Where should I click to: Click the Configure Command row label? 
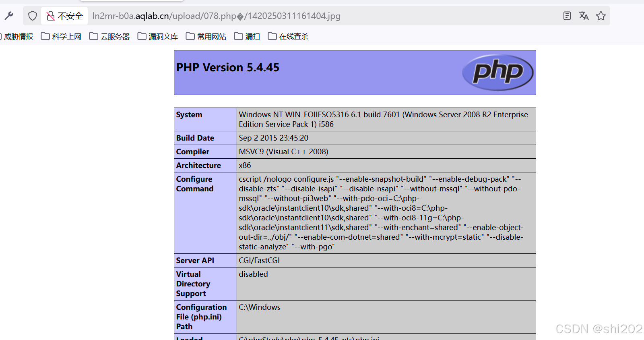click(x=195, y=184)
